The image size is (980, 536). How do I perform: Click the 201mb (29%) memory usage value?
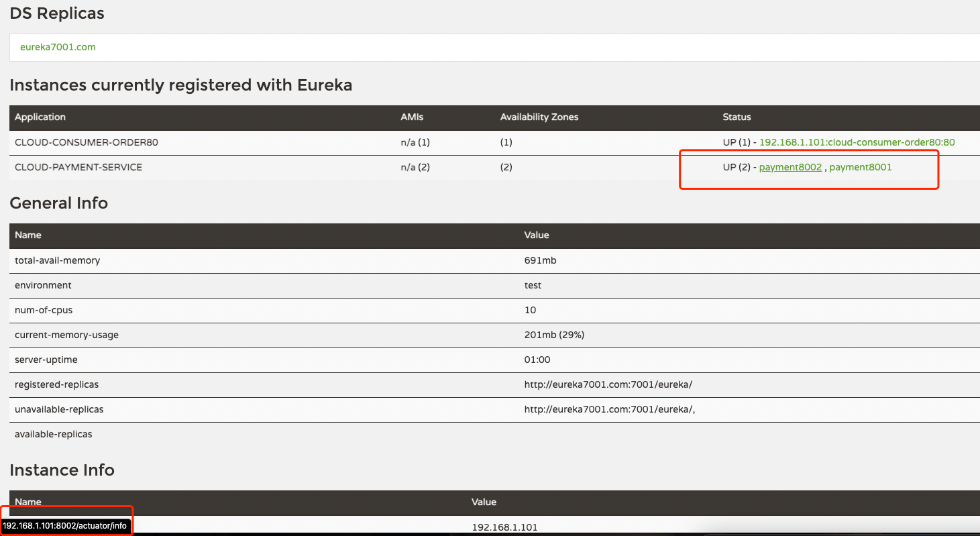click(x=554, y=335)
